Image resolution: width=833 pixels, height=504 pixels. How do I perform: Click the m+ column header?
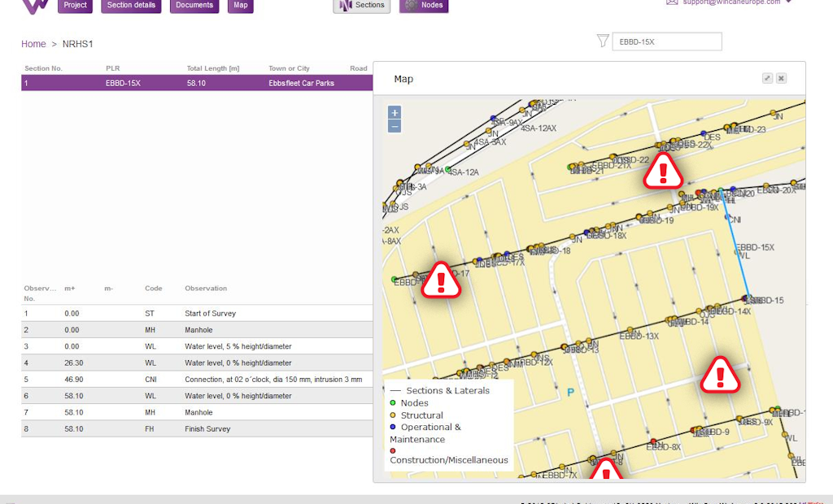(x=70, y=289)
